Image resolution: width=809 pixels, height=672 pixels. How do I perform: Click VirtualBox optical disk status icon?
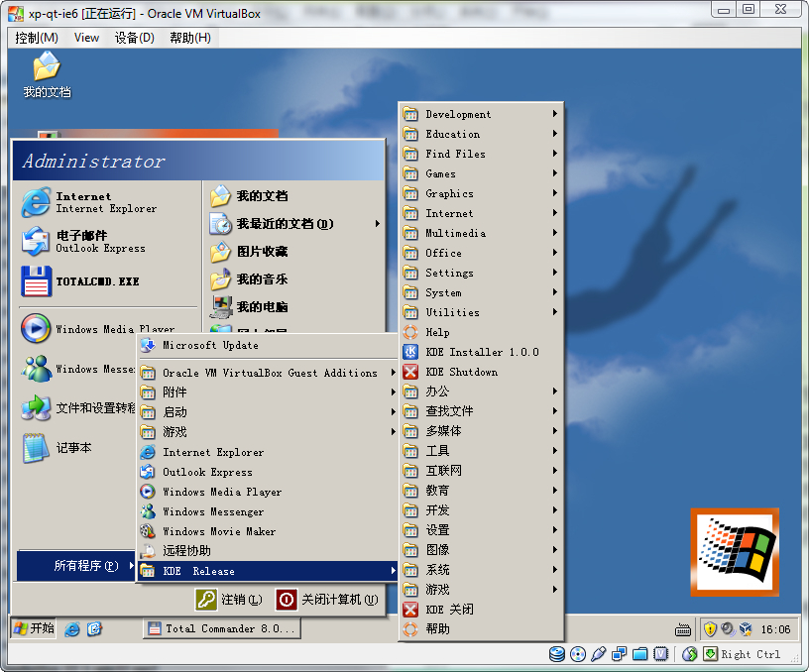coord(578,654)
